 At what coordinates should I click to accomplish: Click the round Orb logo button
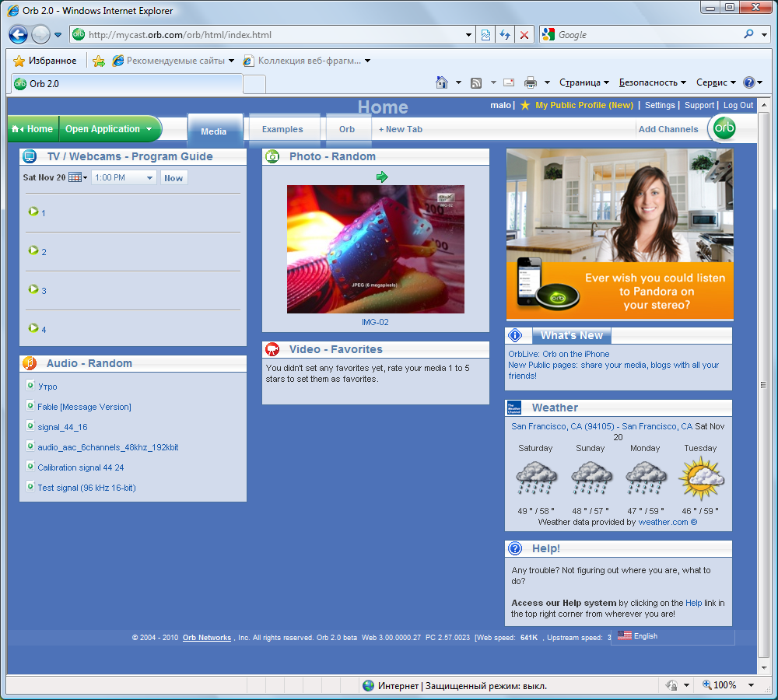click(724, 128)
